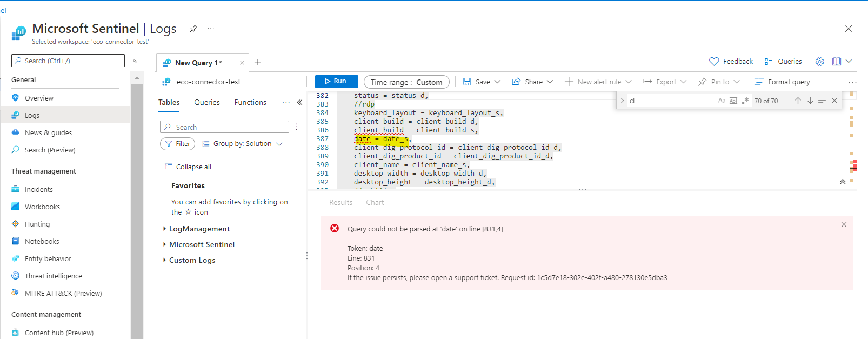Click the Filter button
Image resolution: width=868 pixels, height=339 pixels.
(x=177, y=144)
